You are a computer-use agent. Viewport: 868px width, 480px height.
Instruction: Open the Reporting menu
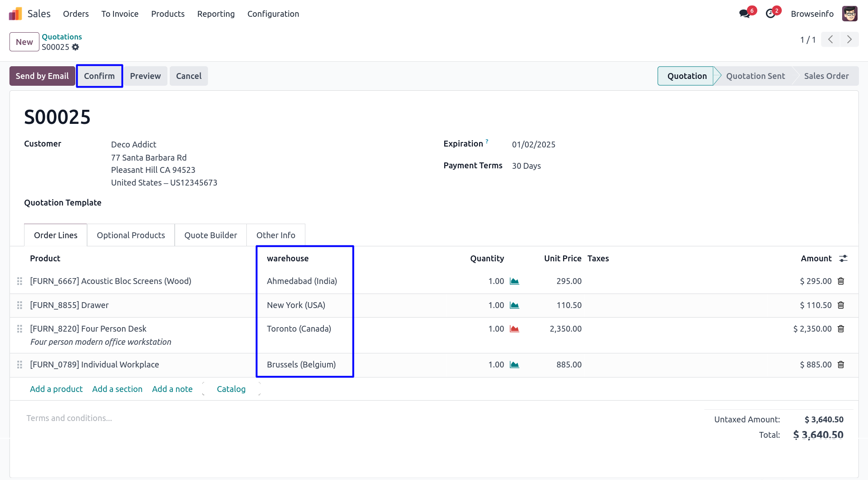point(216,14)
